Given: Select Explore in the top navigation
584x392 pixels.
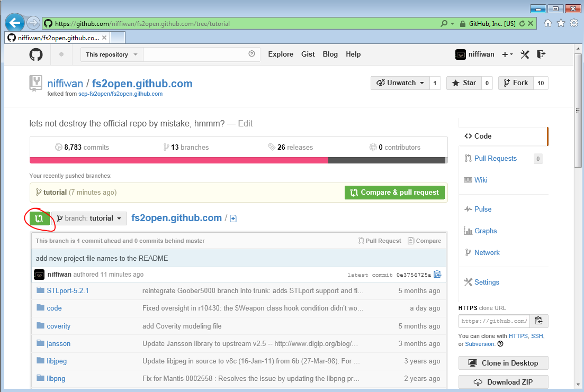Looking at the screenshot, I should [281, 54].
